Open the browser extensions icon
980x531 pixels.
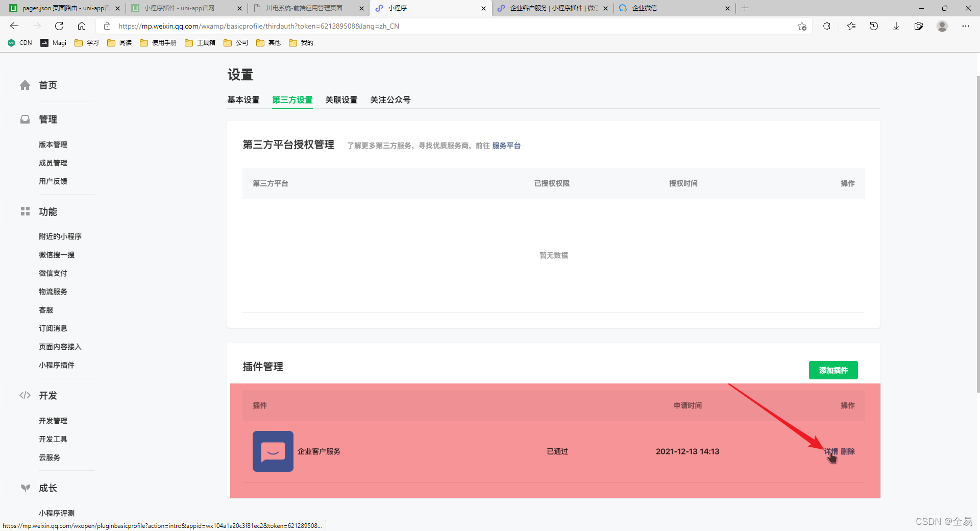point(826,26)
